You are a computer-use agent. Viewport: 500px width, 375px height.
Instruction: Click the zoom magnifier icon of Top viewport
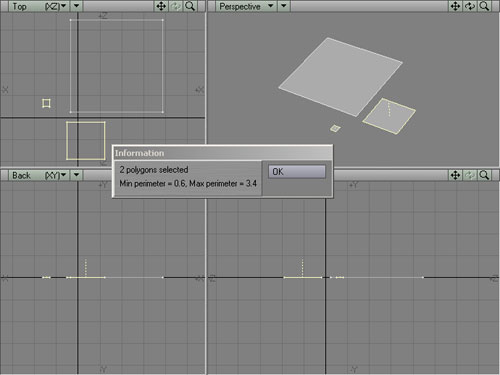190,6
